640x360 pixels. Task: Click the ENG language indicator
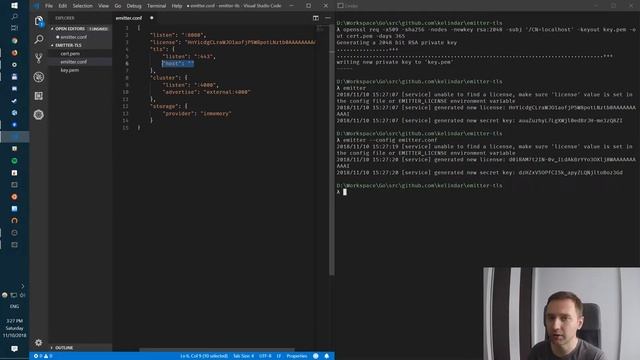(x=14, y=307)
